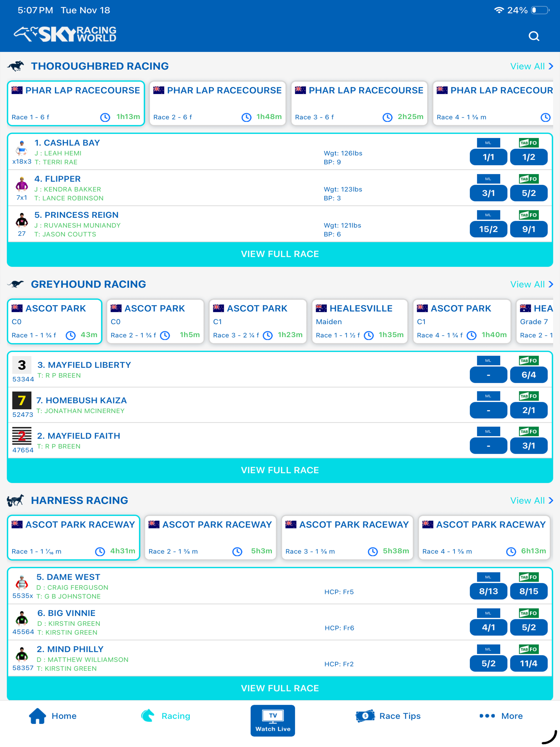Image resolution: width=560 pixels, height=747 pixels.
Task: Select Dame West fixed odds 8/15
Action: click(x=529, y=591)
